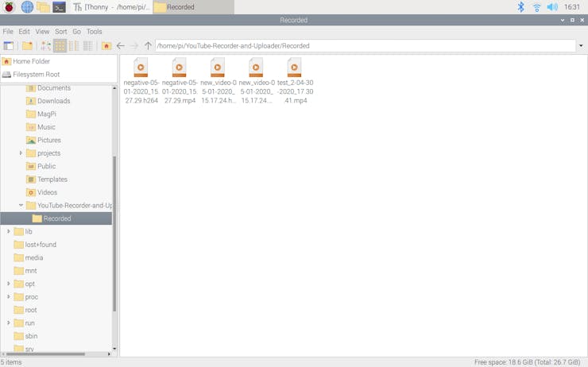Select the media folder in the tree

pyautogui.click(x=33, y=257)
